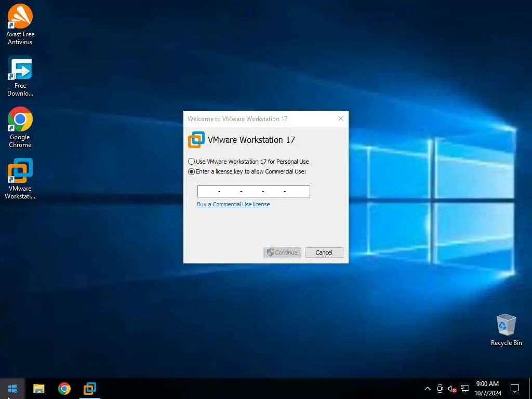
Task: Click the muted volume tray icon
Action: coord(453,389)
